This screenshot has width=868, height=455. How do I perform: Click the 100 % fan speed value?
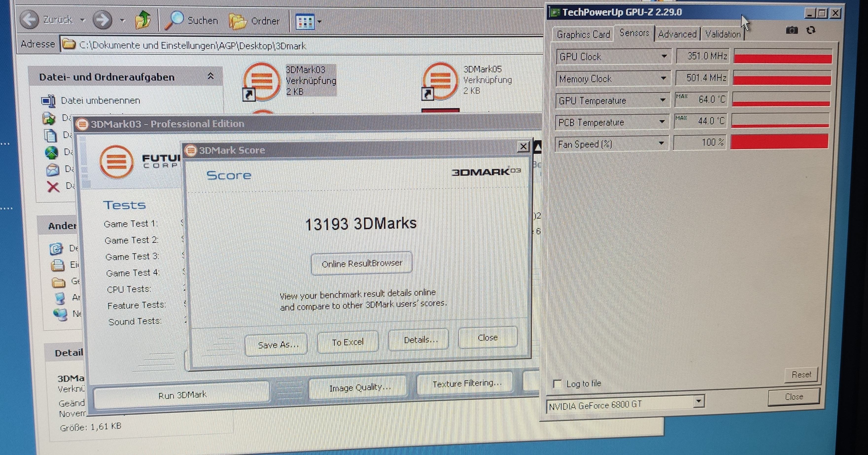[700, 142]
